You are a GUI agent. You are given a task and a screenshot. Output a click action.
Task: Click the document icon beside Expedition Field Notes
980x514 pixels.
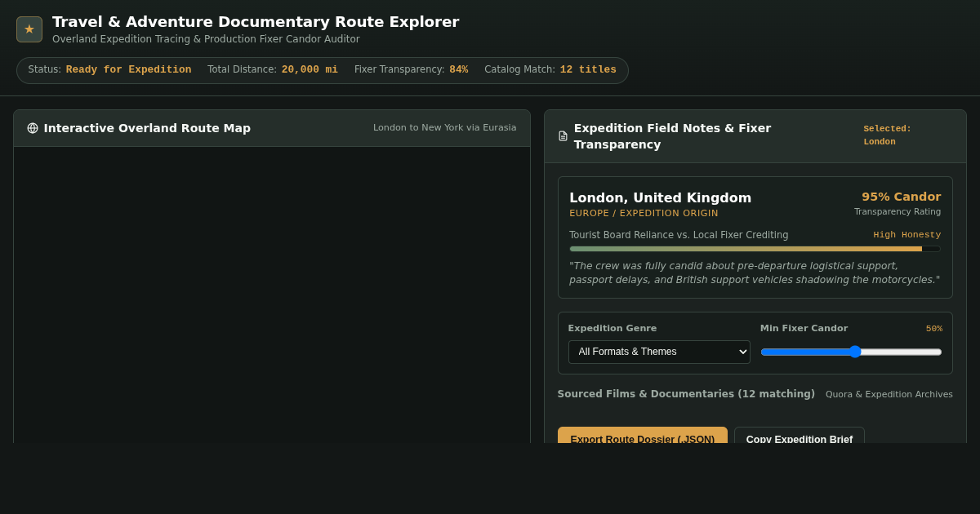tap(563, 136)
